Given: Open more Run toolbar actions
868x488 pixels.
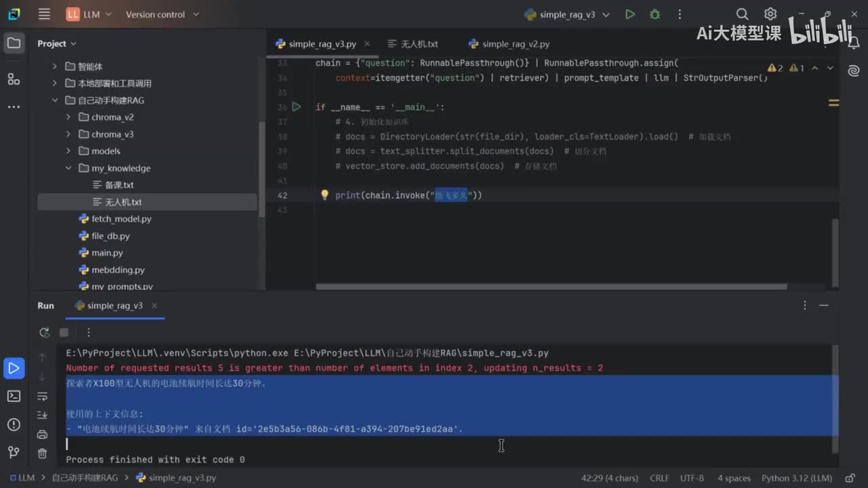Looking at the screenshot, I should pyautogui.click(x=88, y=332).
